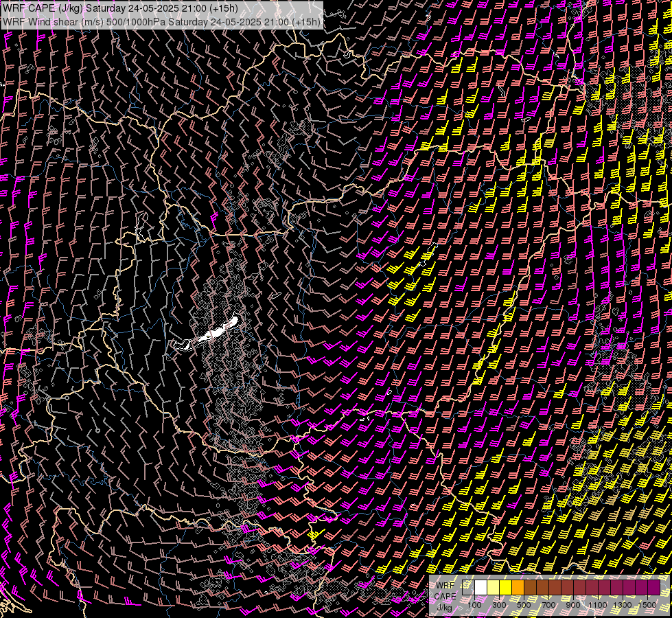Select the gray first legend swatch
Screen dimensions: 672x618
468,587
